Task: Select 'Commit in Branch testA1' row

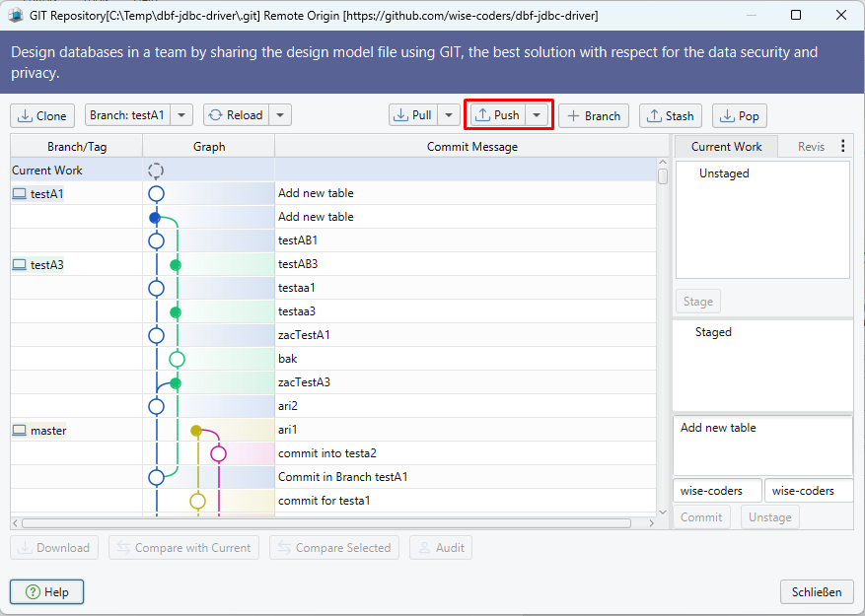Action: [333, 478]
